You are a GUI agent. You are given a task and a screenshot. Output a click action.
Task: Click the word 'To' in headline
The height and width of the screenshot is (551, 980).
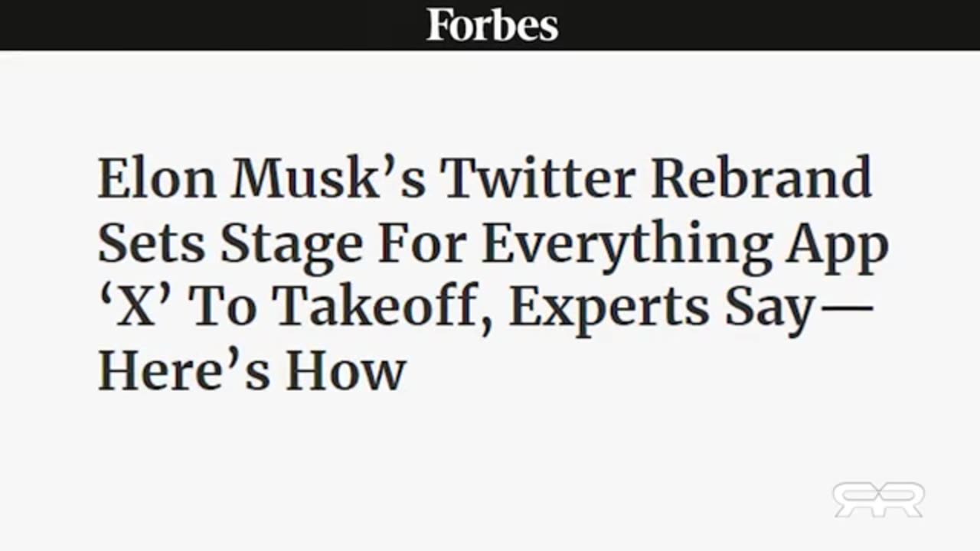coord(226,306)
